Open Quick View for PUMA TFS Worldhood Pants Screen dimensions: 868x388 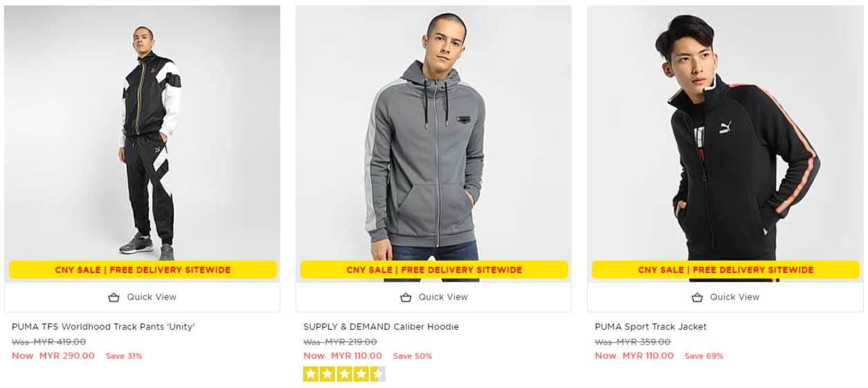coord(151,297)
